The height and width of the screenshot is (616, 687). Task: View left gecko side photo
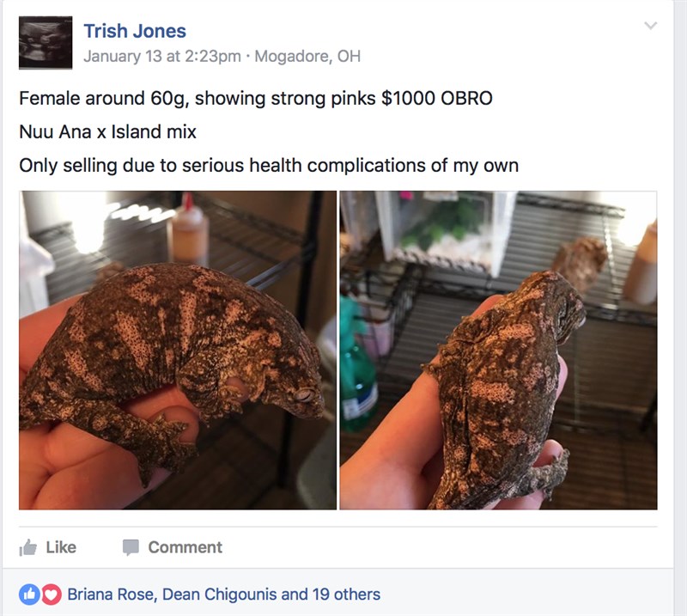(178, 350)
